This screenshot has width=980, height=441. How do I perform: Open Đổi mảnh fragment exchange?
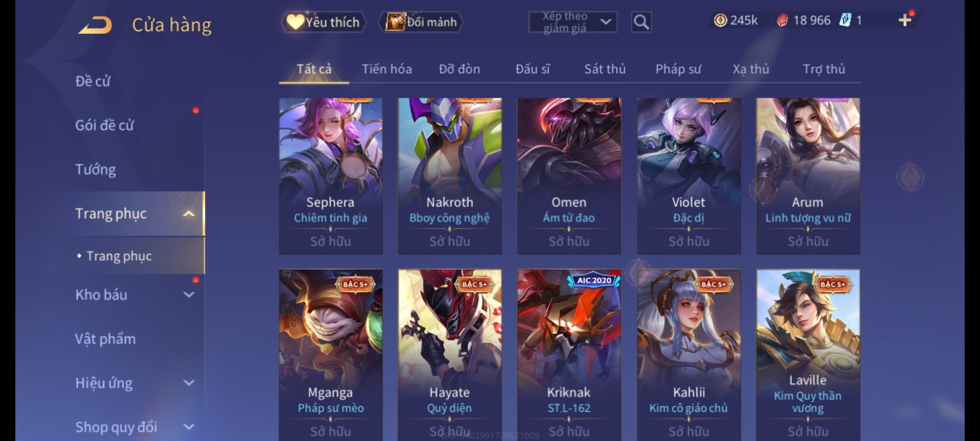click(x=421, y=22)
